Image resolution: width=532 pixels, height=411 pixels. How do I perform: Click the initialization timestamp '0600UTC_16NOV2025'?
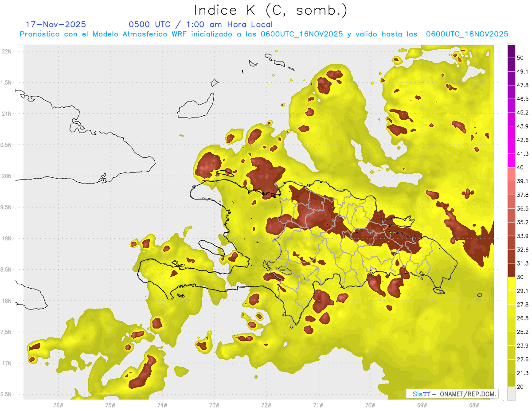302,34
